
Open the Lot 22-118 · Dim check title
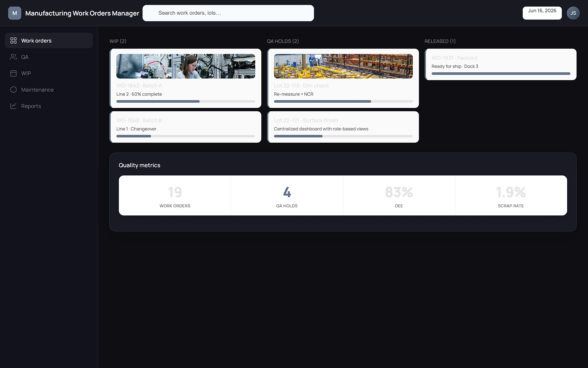pyautogui.click(x=301, y=86)
